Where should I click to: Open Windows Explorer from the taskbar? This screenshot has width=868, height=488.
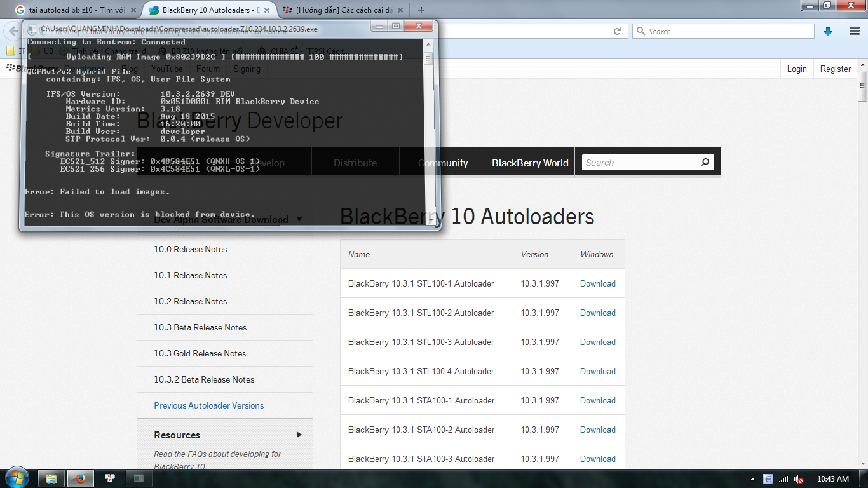[51, 478]
